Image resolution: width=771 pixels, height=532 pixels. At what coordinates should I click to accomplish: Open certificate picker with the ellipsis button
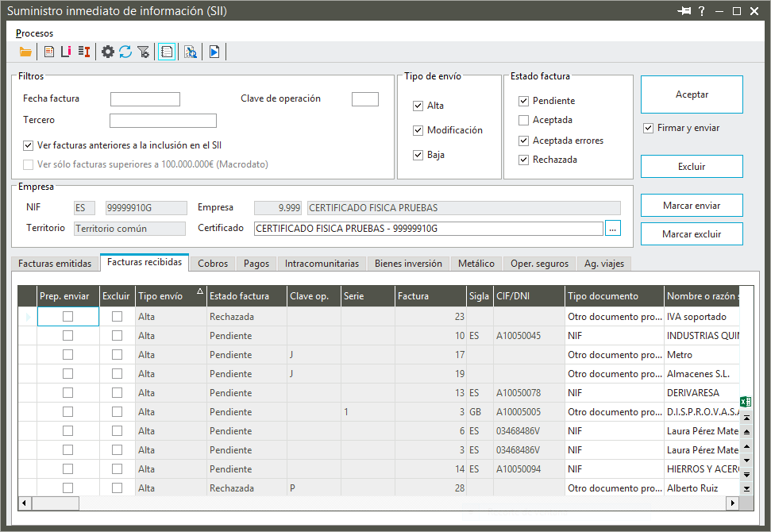[x=612, y=229]
